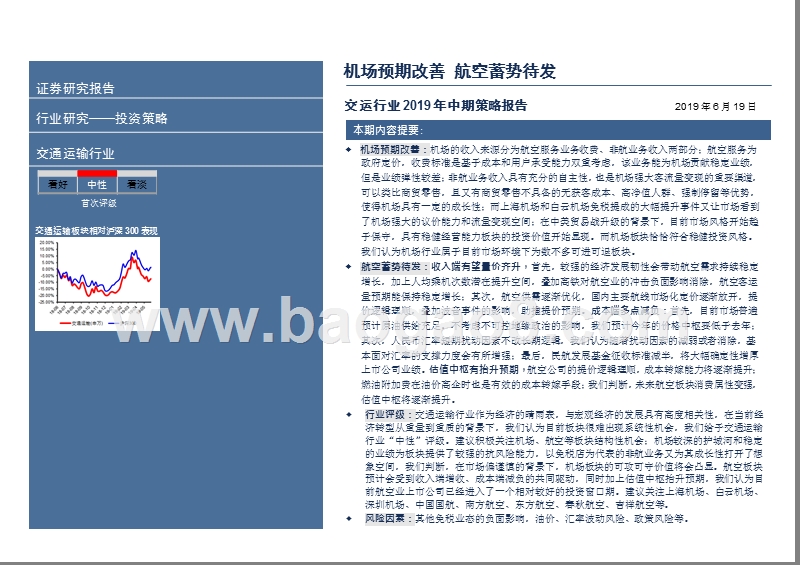The image size is (800, 565).
Task: Click the 本期内容提要 section header
Action: tap(558, 130)
